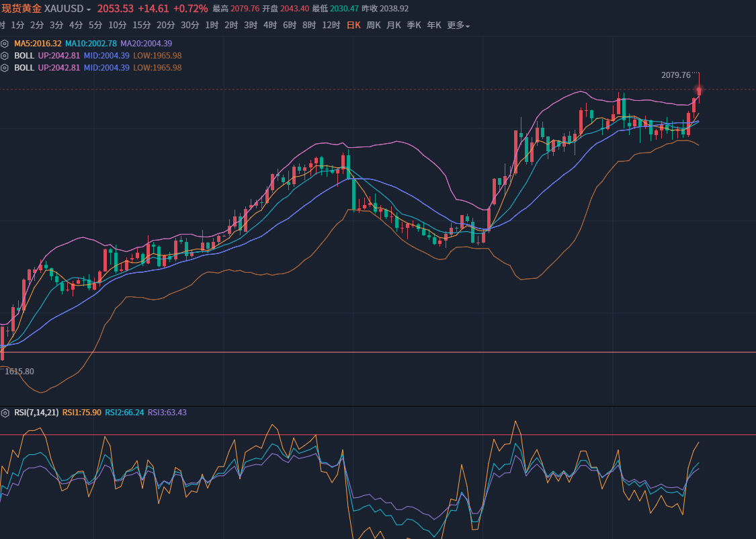Open the RSI indicator settings hexagon icon

click(x=5, y=413)
